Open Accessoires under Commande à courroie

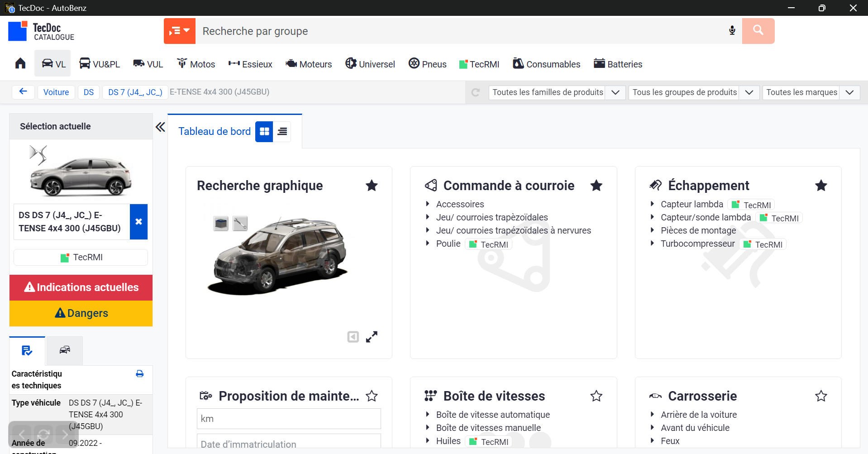click(460, 204)
